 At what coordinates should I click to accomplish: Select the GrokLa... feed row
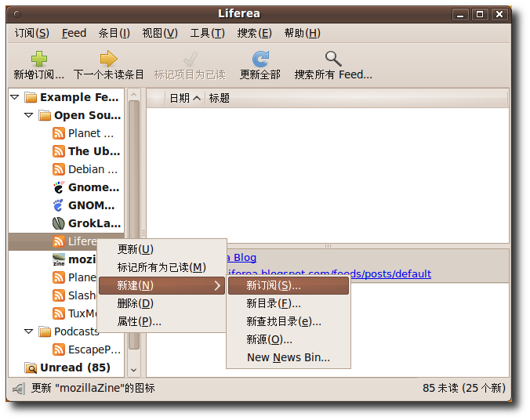(x=67, y=223)
